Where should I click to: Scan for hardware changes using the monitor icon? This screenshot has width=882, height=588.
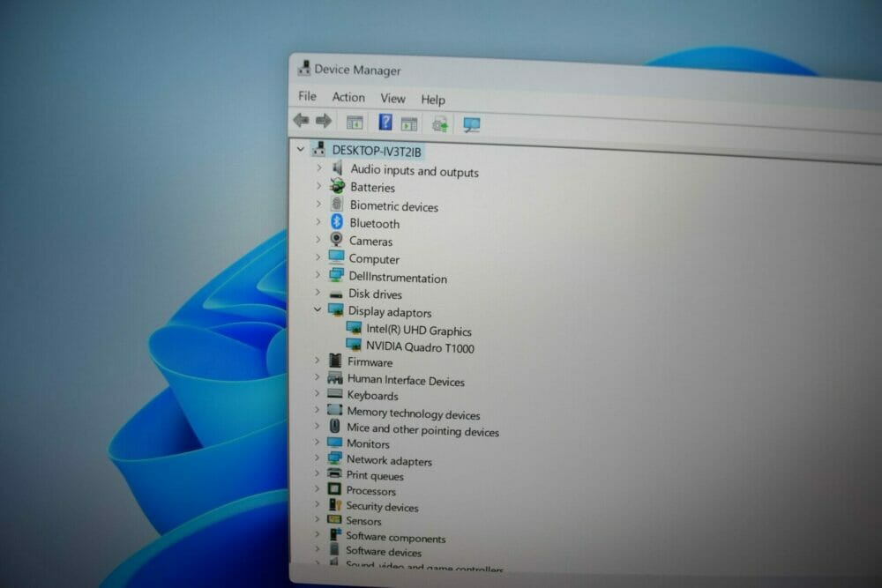[x=471, y=125]
